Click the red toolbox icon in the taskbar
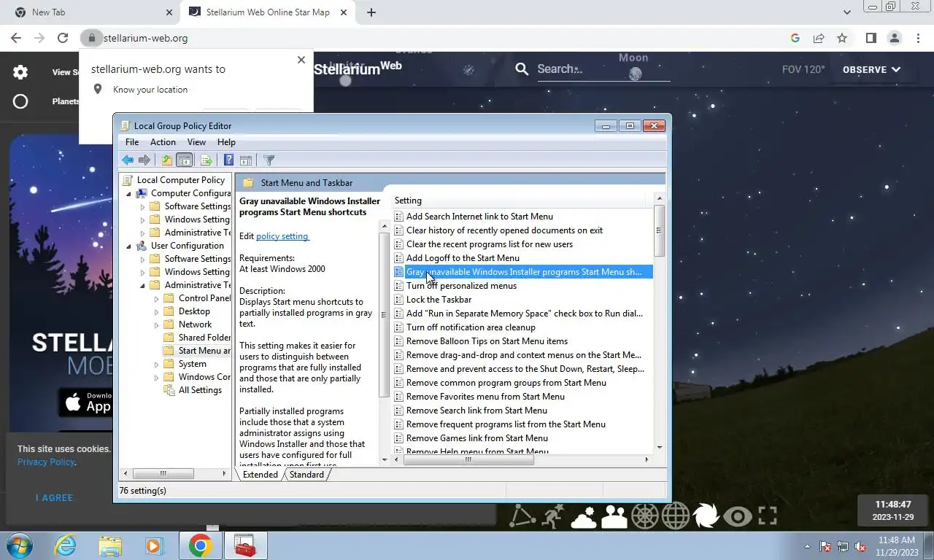The image size is (934, 560). point(245,545)
